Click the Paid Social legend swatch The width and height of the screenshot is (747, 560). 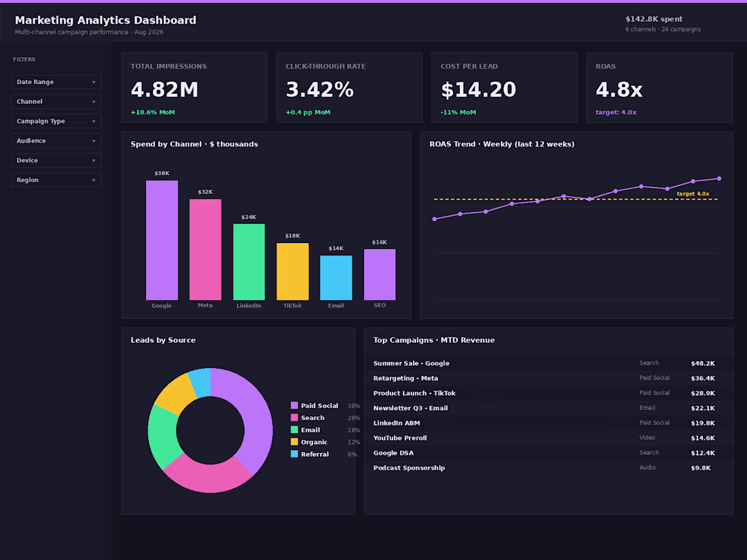point(295,405)
